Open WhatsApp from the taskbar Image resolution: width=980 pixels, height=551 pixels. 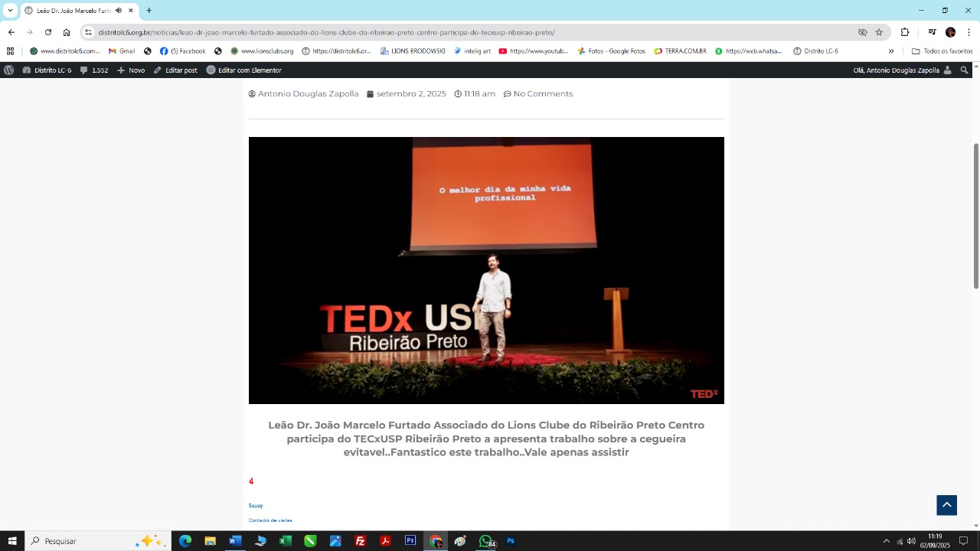coord(485,541)
